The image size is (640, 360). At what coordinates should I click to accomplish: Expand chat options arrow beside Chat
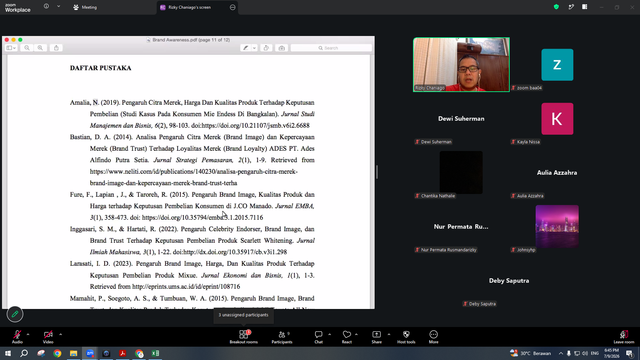[x=329, y=334]
